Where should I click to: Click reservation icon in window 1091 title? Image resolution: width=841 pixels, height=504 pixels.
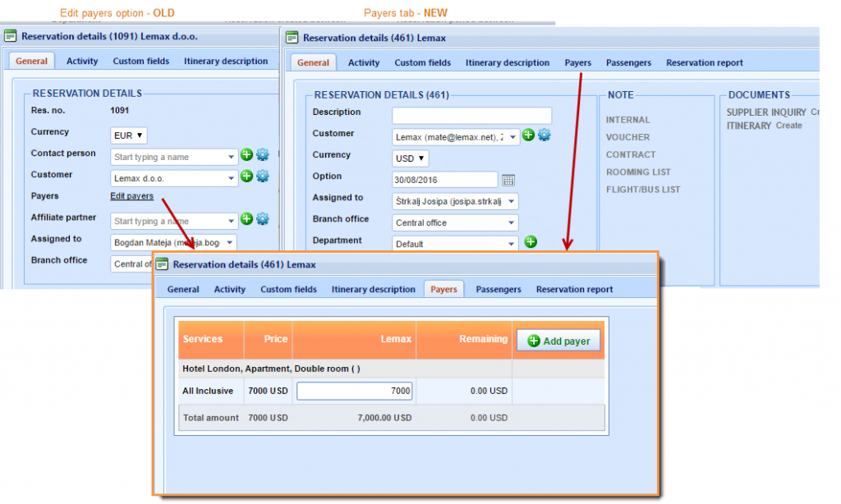point(10,36)
